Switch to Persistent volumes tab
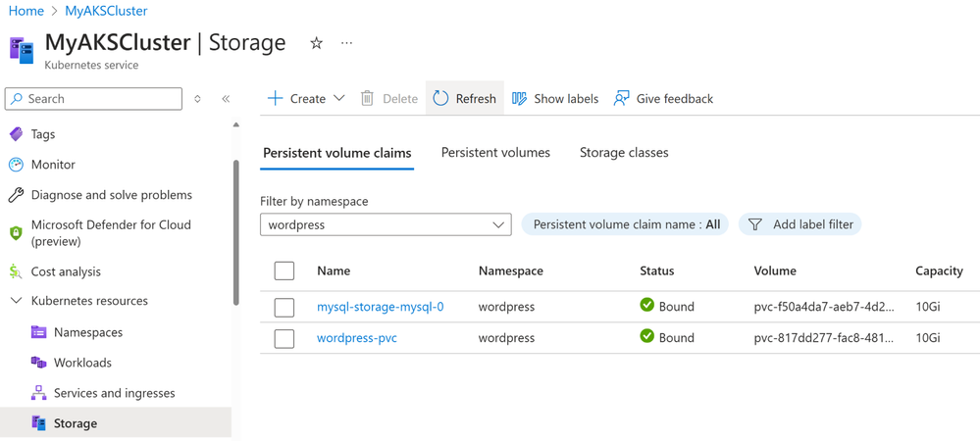The height and width of the screenshot is (441, 980). pyautogui.click(x=495, y=153)
